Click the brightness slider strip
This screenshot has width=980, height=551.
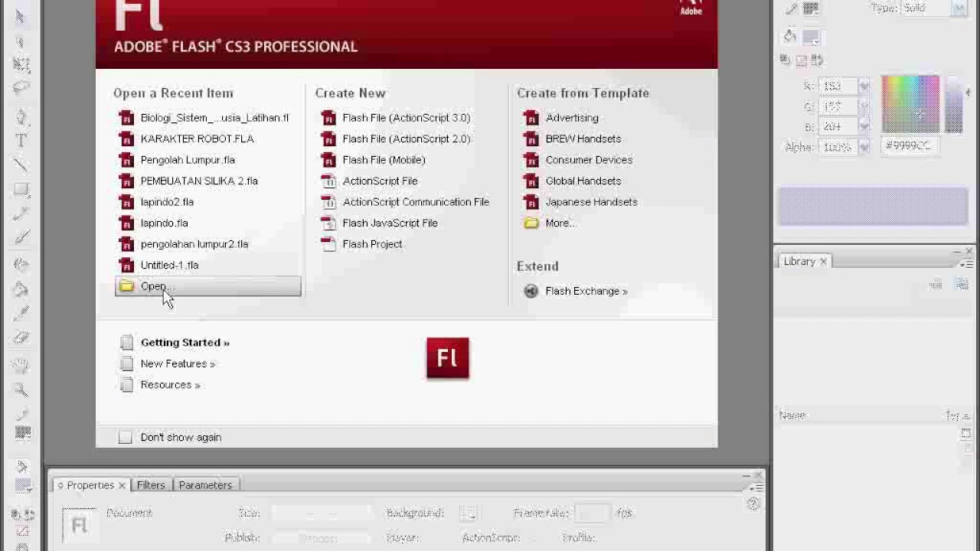(x=953, y=105)
